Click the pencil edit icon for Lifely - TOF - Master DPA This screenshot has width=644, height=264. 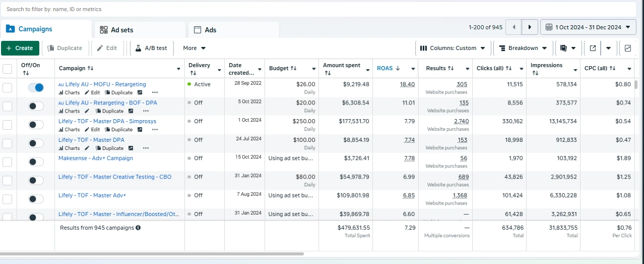[x=87, y=148]
